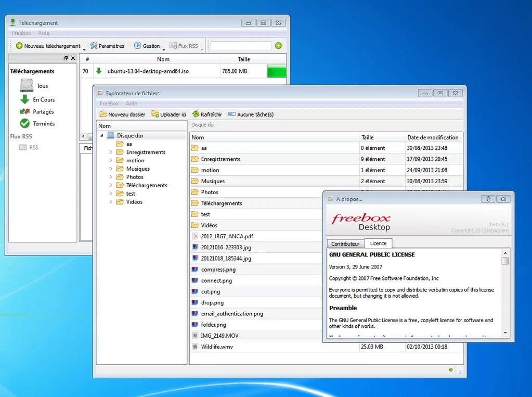The width and height of the screenshot is (532, 397).
Task: Click the Gestion toolbar icon
Action: pos(138,46)
